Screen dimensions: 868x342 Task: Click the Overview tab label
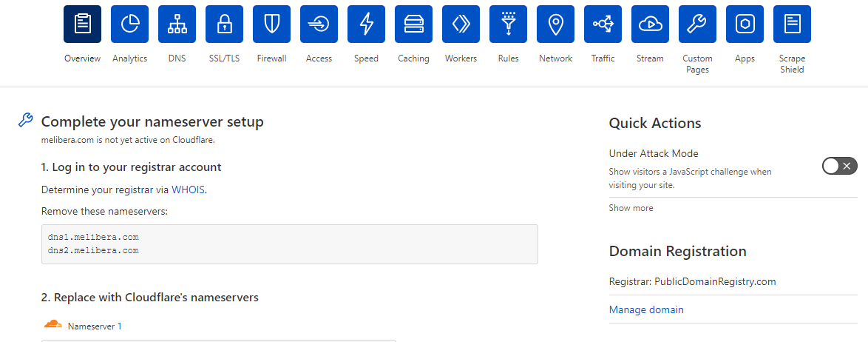(x=83, y=58)
